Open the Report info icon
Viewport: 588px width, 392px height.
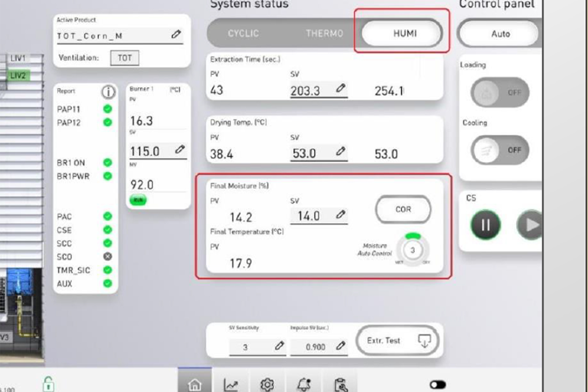point(108,92)
